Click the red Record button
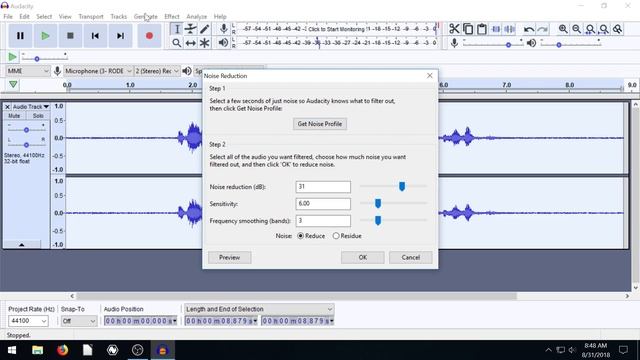The image size is (640, 360). pos(149,36)
